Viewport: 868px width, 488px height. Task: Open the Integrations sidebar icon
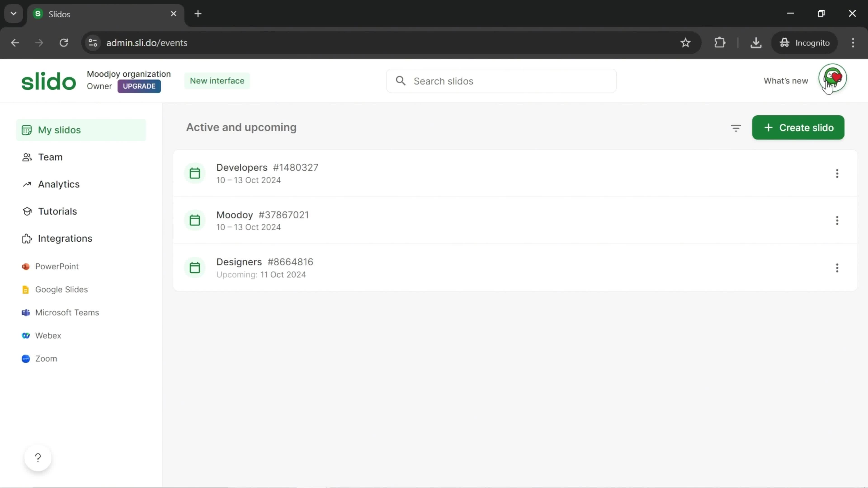[26, 238]
